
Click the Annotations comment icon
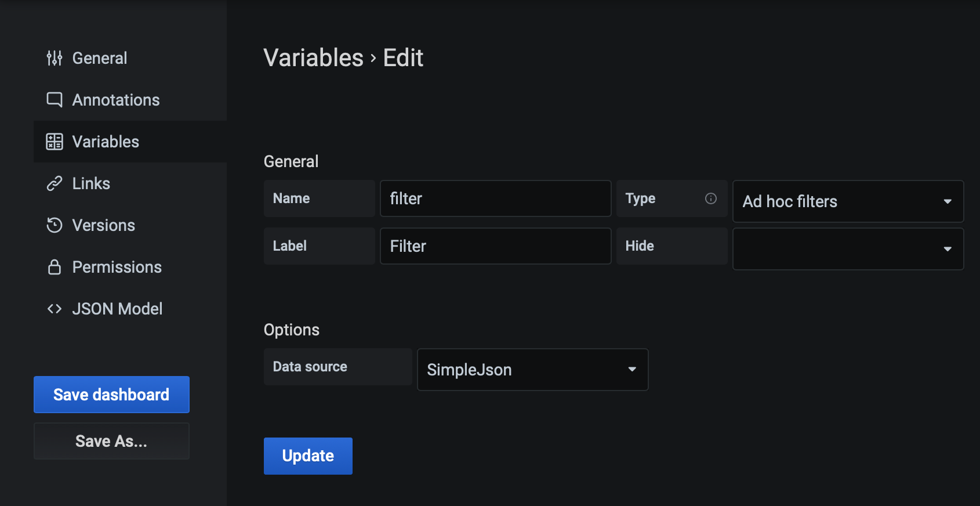click(x=55, y=100)
